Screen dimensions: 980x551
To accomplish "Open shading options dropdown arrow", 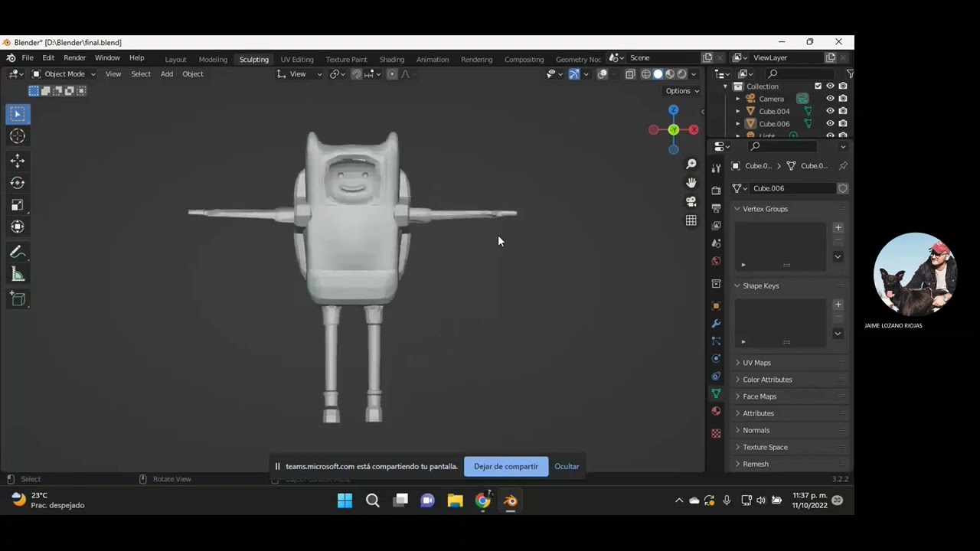I will [x=694, y=74].
